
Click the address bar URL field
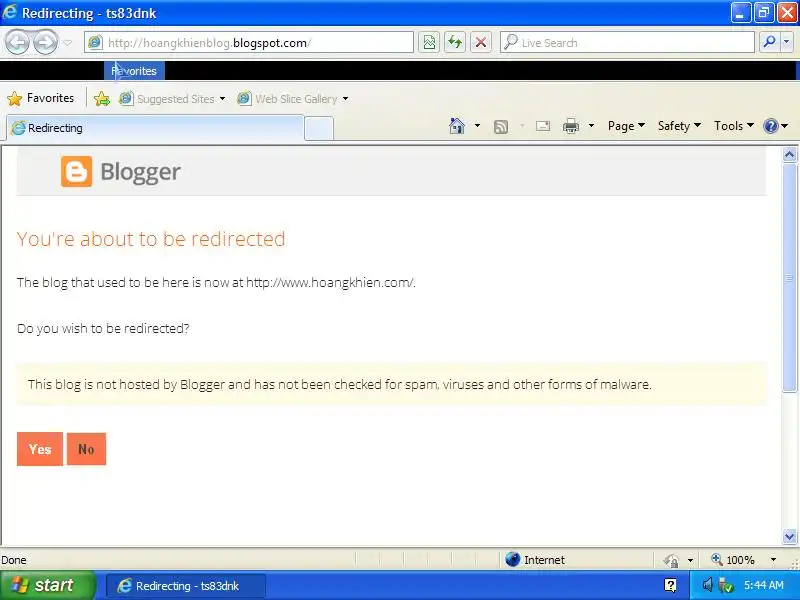tap(249, 43)
